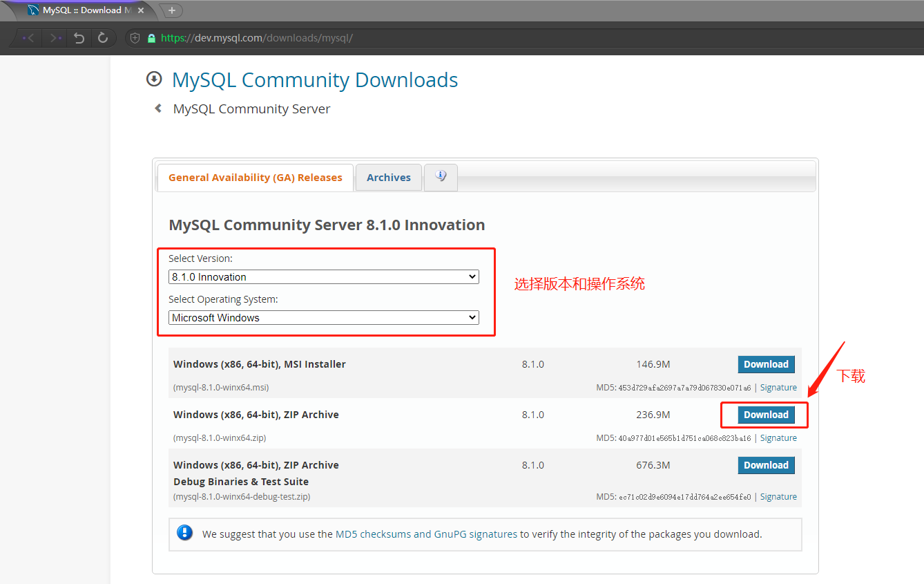Open the small info tab next to Archives
The image size is (924, 584).
pyautogui.click(x=441, y=177)
